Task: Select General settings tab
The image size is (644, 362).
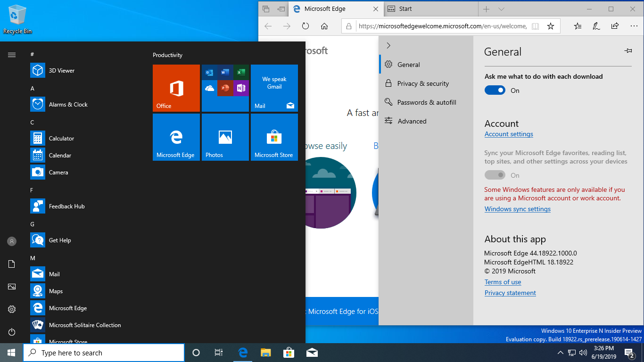Action: point(426,65)
